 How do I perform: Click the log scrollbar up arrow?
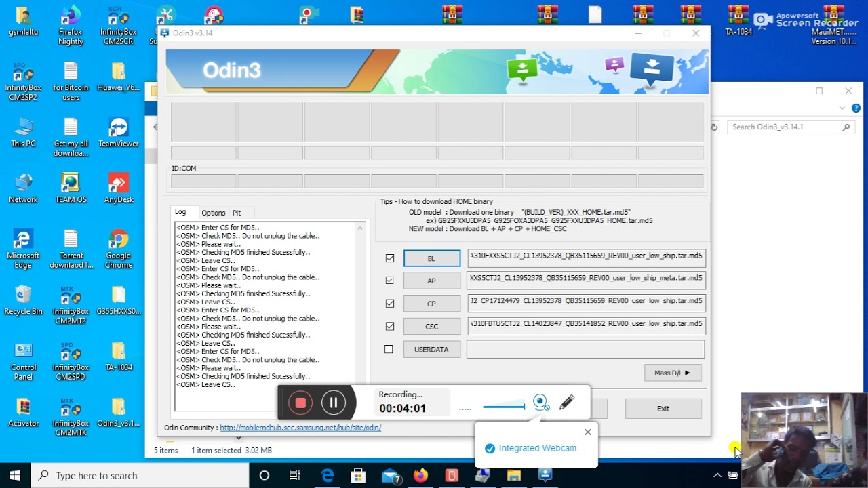[360, 228]
